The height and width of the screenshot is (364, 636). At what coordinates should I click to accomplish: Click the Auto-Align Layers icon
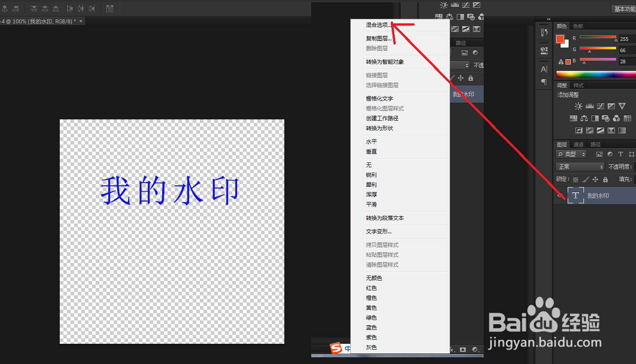[x=110, y=9]
